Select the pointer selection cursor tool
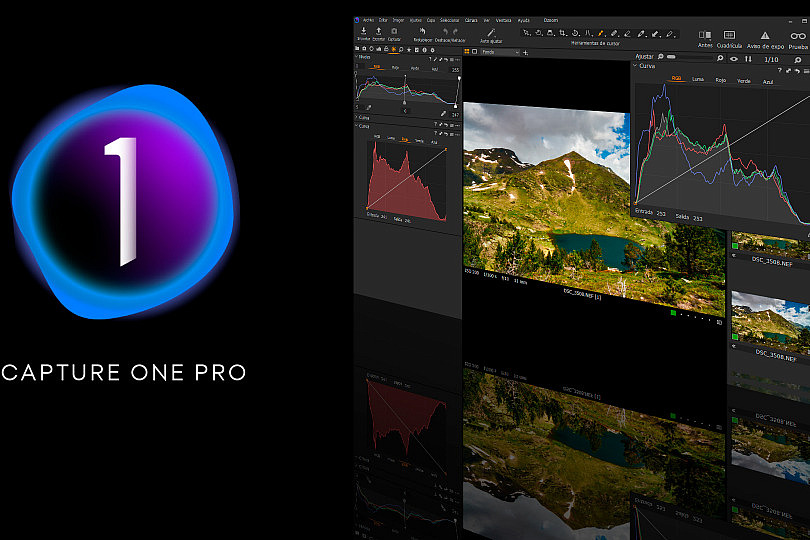The image size is (810, 540). [527, 33]
